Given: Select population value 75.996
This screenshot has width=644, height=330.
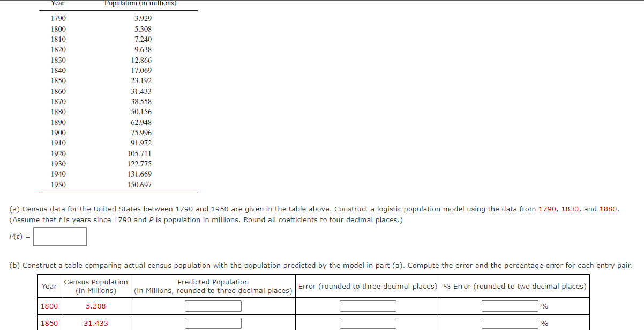Looking at the screenshot, I should pos(141,133).
